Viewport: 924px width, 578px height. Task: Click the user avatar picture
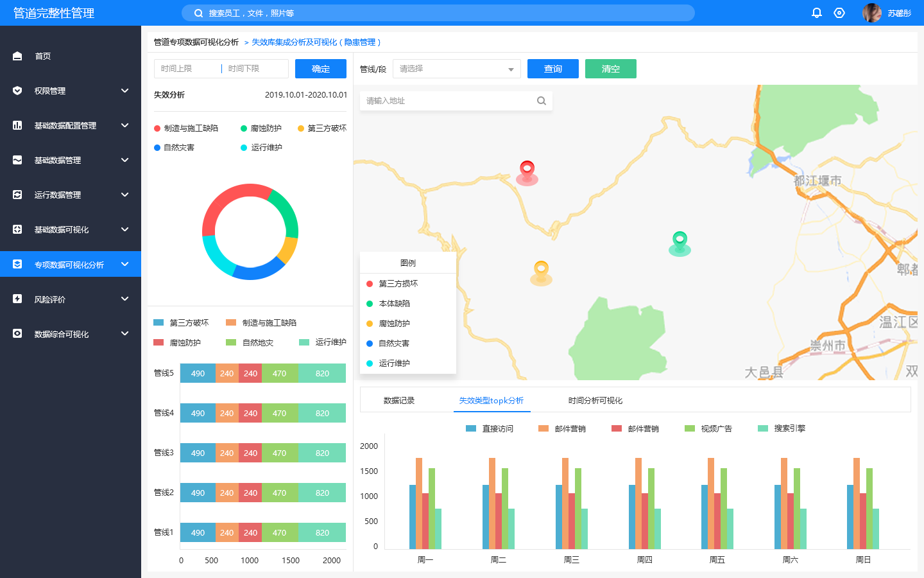point(872,13)
